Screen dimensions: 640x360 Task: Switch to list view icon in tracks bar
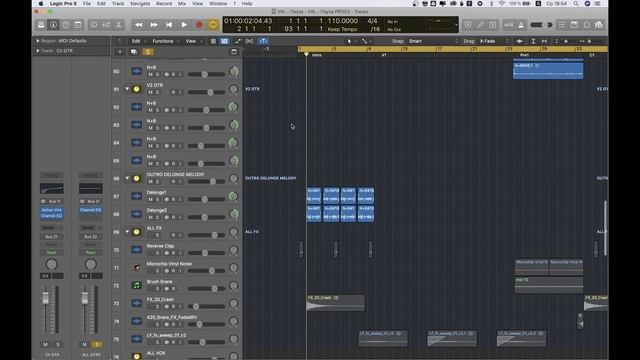[x=213, y=41]
